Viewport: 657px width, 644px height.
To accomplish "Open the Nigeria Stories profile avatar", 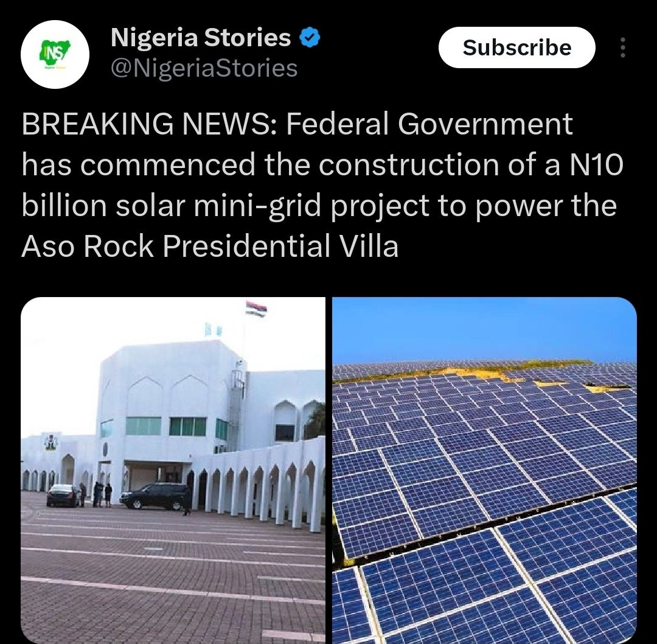I will (55, 54).
